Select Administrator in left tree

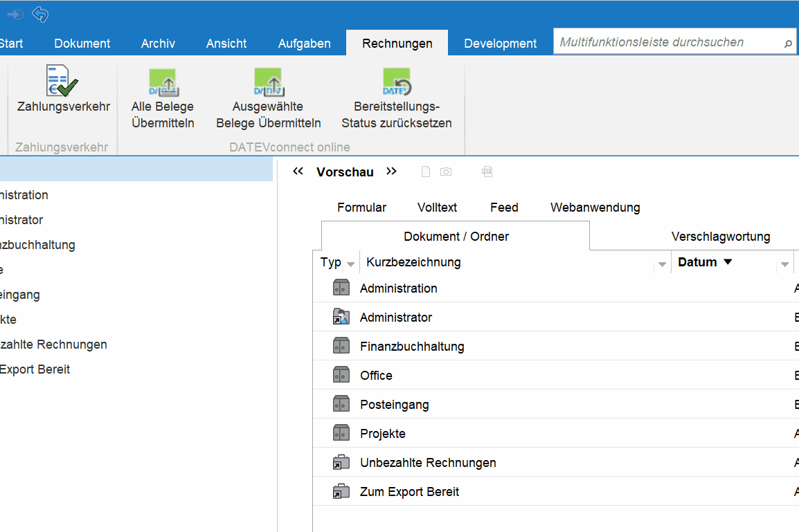point(21,220)
